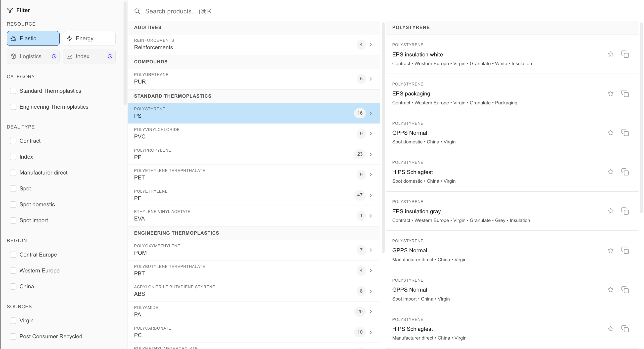Click the category list scrollbar
Image resolution: width=644 pixels, height=349 pixels.
coord(383,137)
